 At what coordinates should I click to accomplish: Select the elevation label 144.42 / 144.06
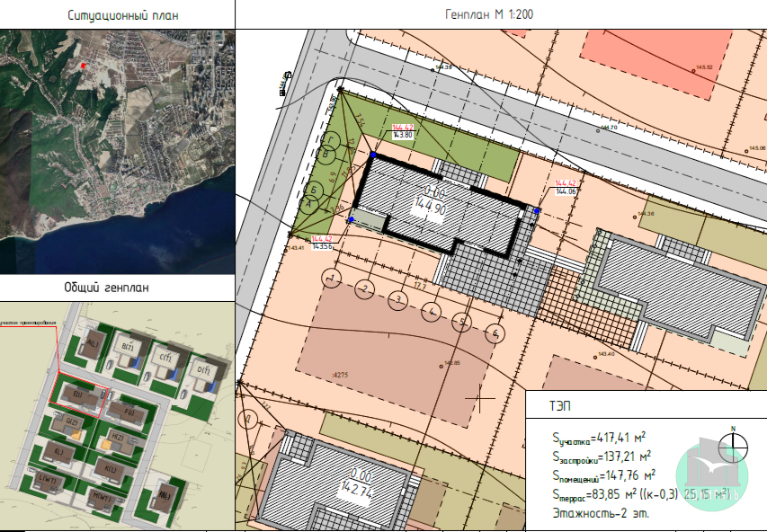566,187
